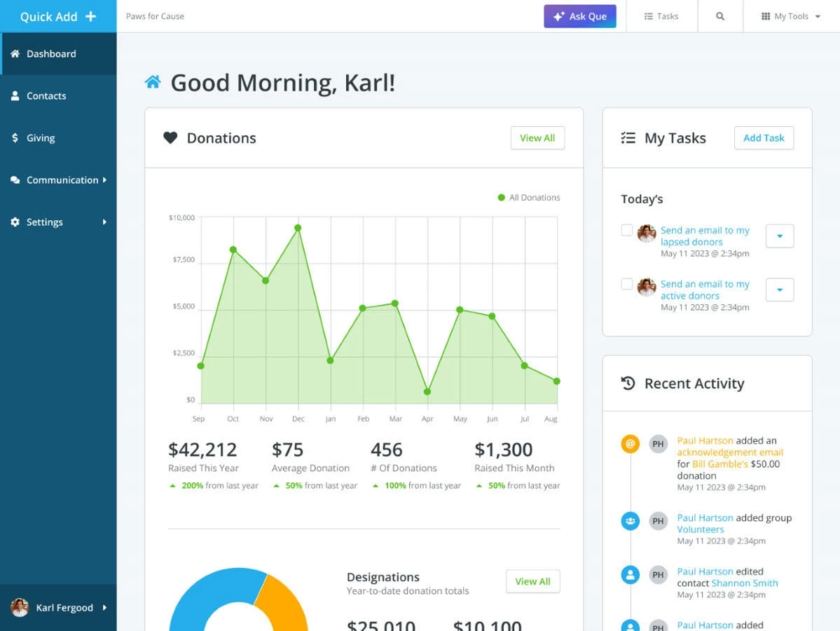
Task: Click the Paws for Cause organization name
Action: [155, 16]
